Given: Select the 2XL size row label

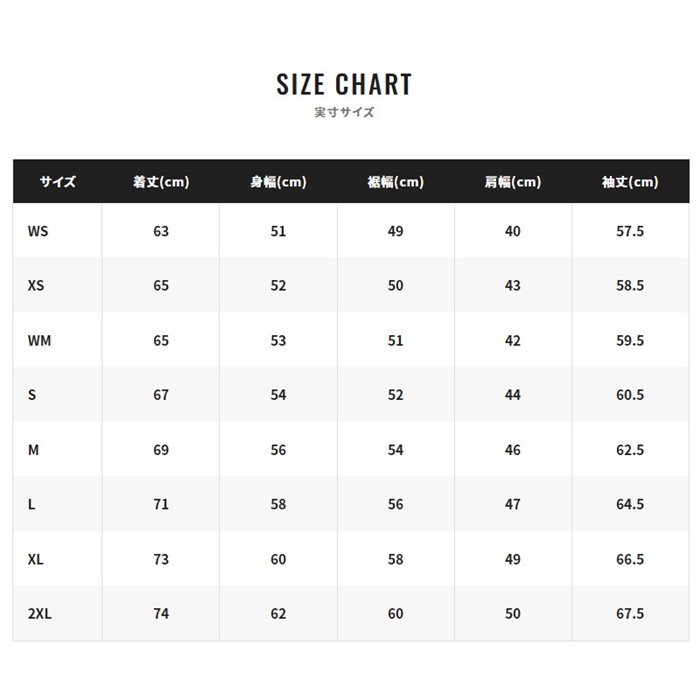Looking at the screenshot, I should [x=40, y=614].
